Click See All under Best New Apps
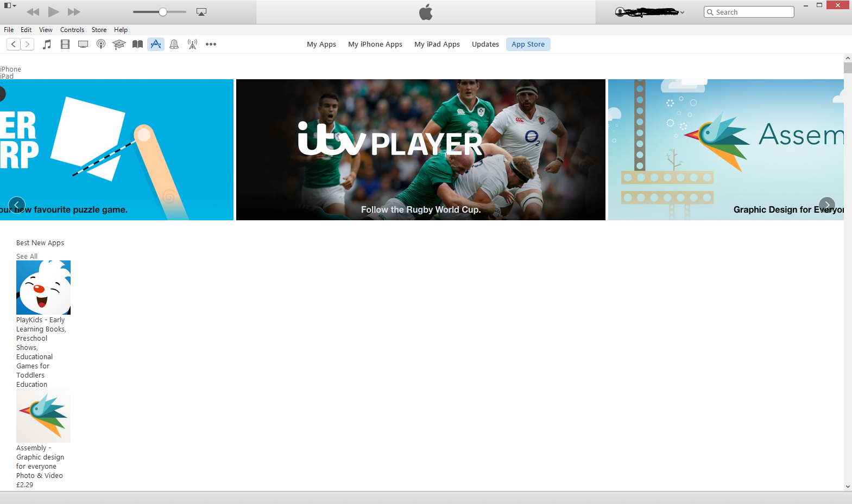This screenshot has height=504, width=852. [27, 256]
